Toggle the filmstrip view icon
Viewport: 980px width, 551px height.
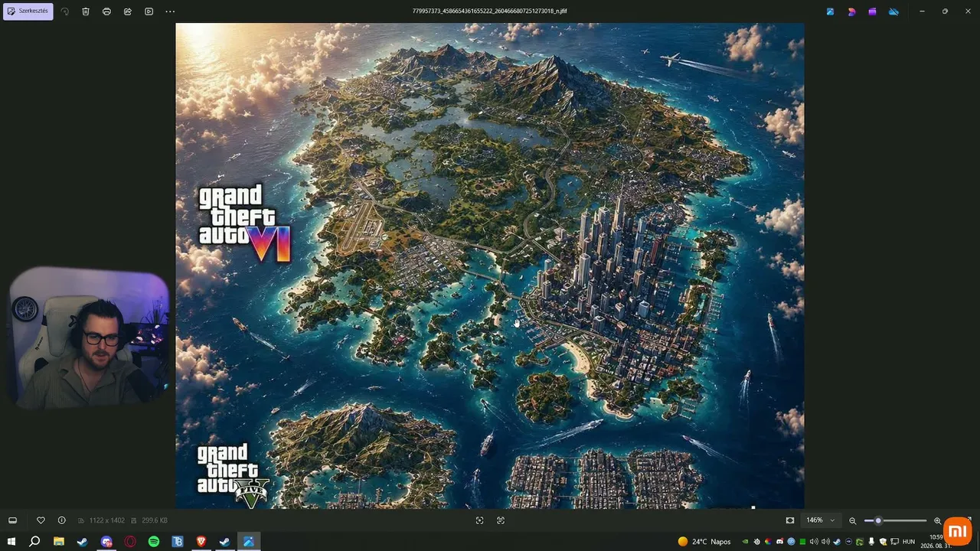click(x=12, y=520)
